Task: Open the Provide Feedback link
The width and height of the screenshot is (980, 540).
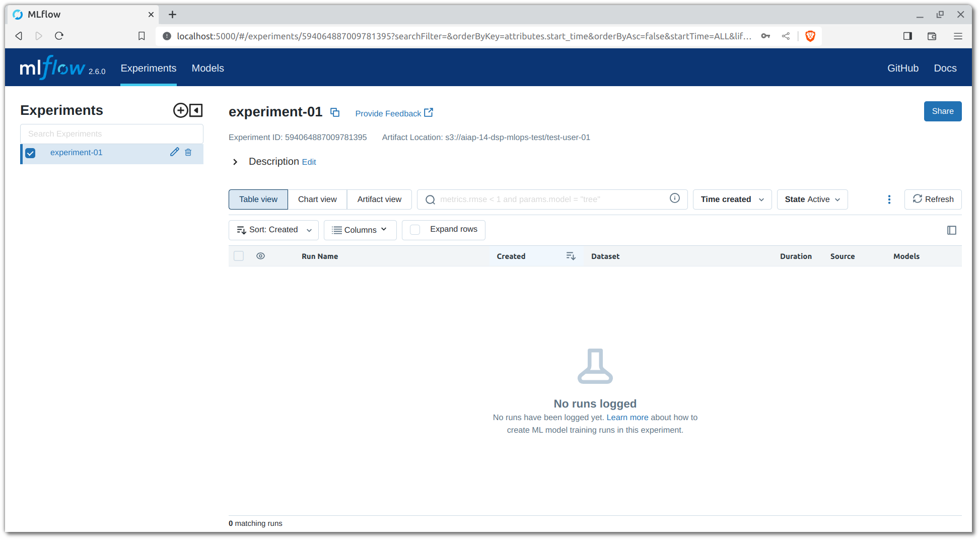Action: point(394,113)
